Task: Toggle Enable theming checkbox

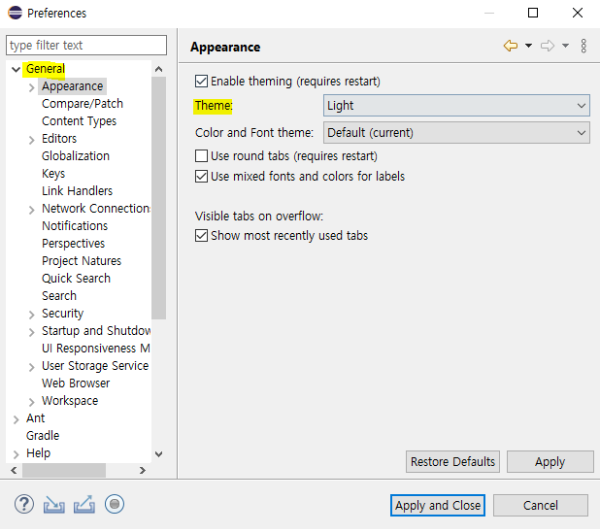Action: (201, 81)
